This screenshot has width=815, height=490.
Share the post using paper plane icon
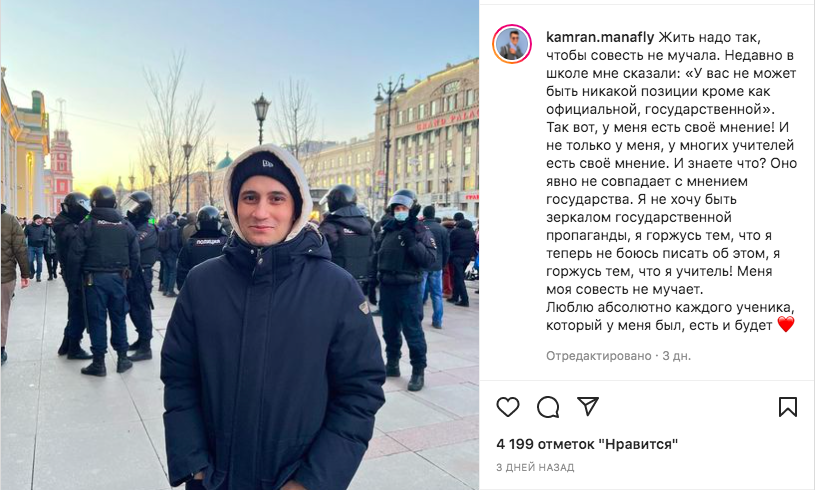588,406
